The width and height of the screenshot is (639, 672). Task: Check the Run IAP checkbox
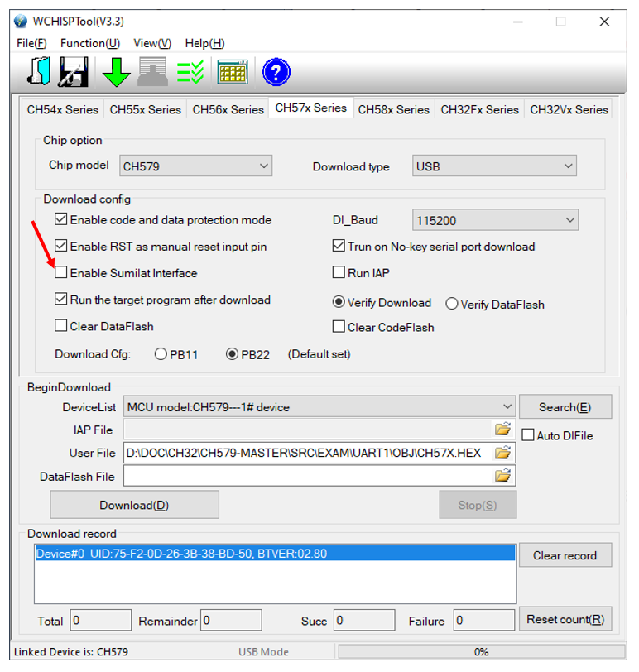(x=339, y=272)
